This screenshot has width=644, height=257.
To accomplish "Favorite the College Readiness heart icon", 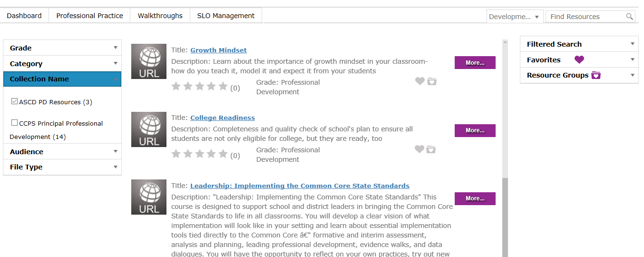I will click(x=420, y=149).
